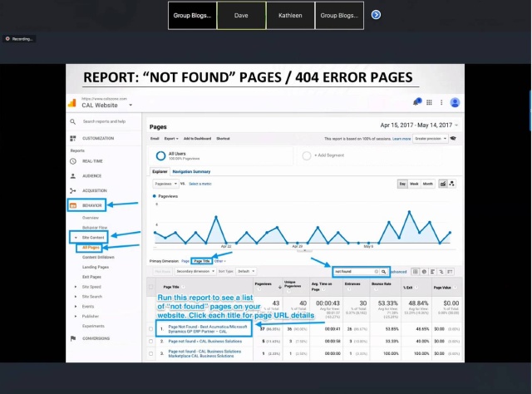Select the Dave participant tile

point(241,15)
